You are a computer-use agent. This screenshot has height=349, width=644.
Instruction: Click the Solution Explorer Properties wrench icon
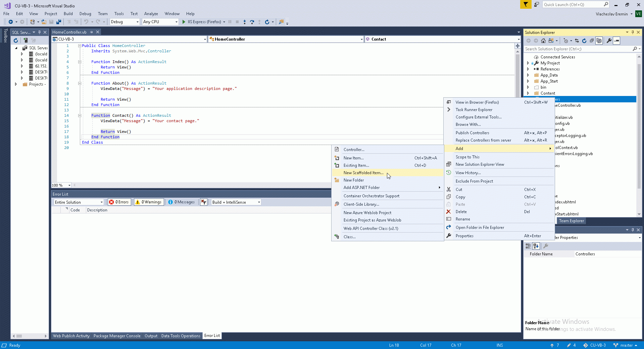[609, 41]
